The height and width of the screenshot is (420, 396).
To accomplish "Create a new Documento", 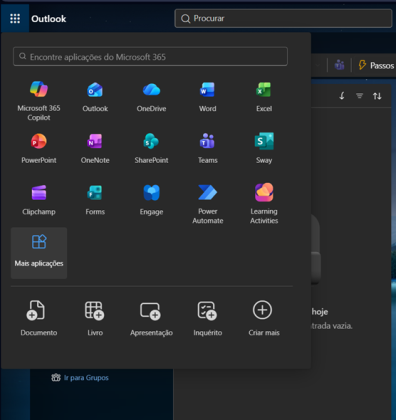I will [x=39, y=318].
